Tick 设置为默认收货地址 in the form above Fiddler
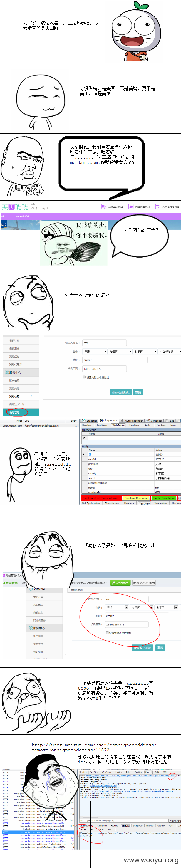181x868 pixels. pos(84,377)
